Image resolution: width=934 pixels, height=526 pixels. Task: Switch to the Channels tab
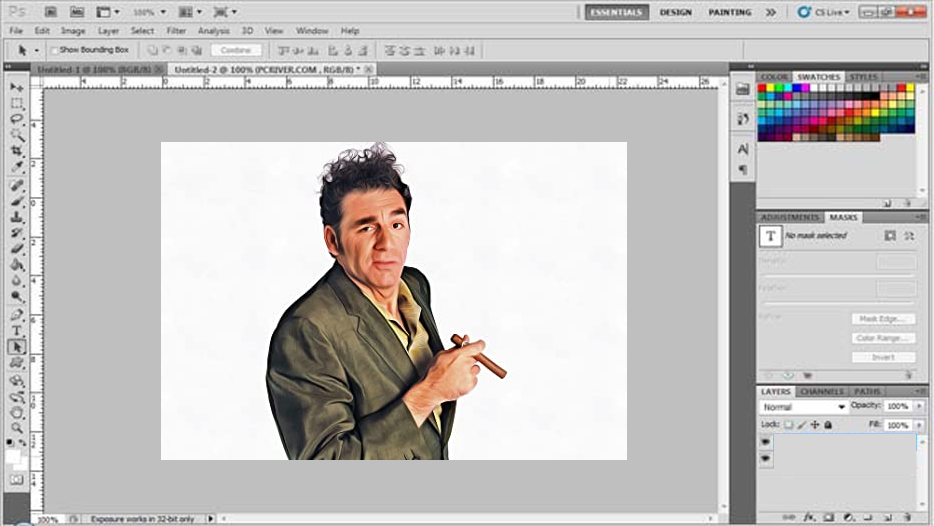pyautogui.click(x=821, y=391)
